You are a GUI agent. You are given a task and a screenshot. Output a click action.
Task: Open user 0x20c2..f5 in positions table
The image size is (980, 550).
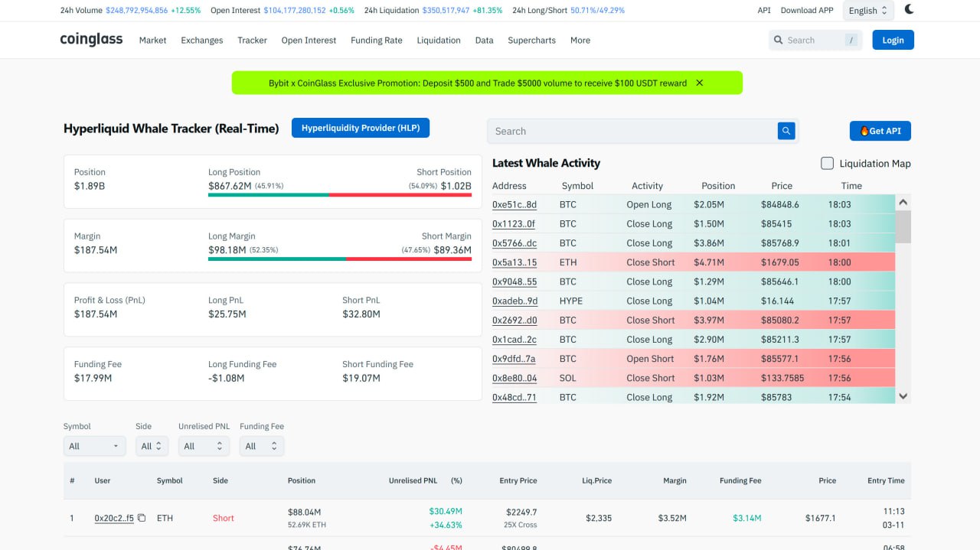pos(114,518)
